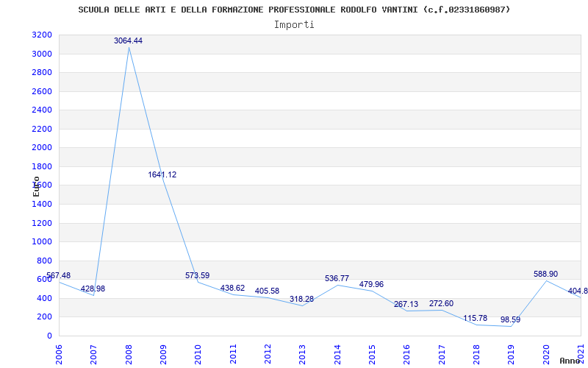The height and width of the screenshot is (368, 588).
Task: Click the 438.62 data label
Action: pyautogui.click(x=232, y=288)
